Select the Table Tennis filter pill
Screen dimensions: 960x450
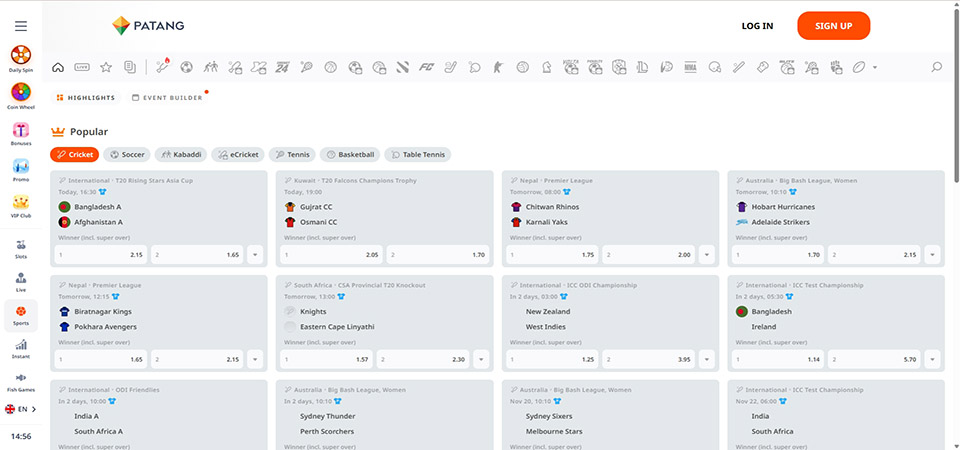(418, 155)
